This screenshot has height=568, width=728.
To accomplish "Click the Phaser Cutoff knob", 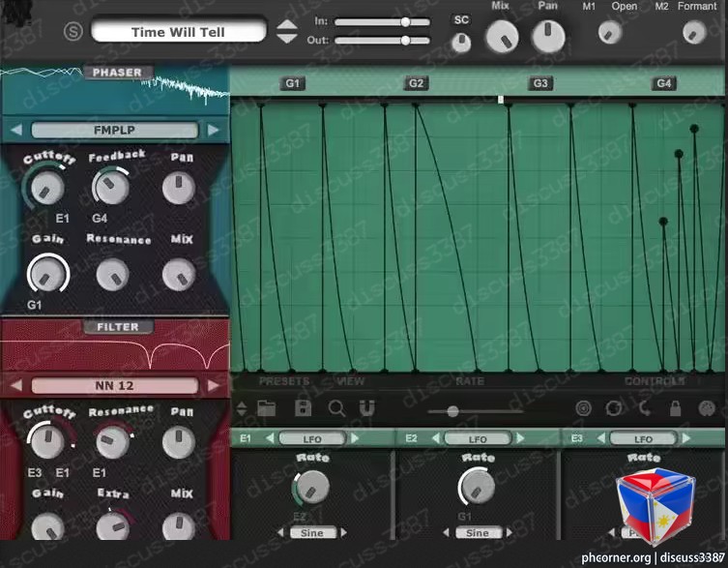I will click(47, 189).
